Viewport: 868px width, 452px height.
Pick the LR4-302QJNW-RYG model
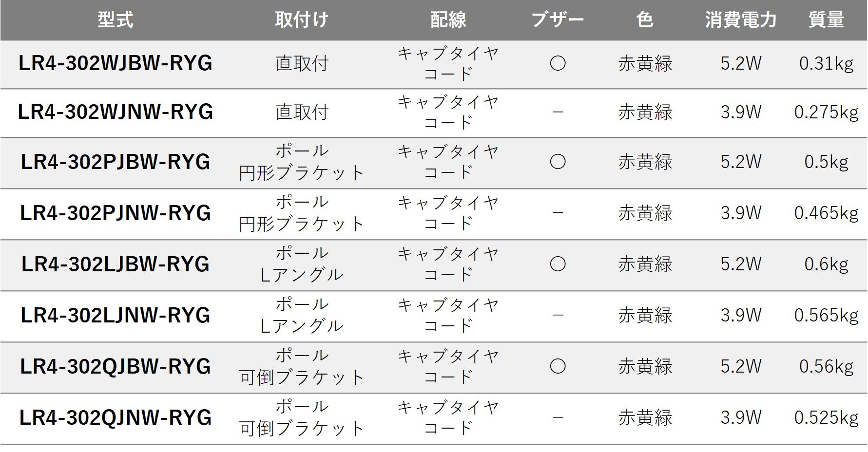pos(116,418)
